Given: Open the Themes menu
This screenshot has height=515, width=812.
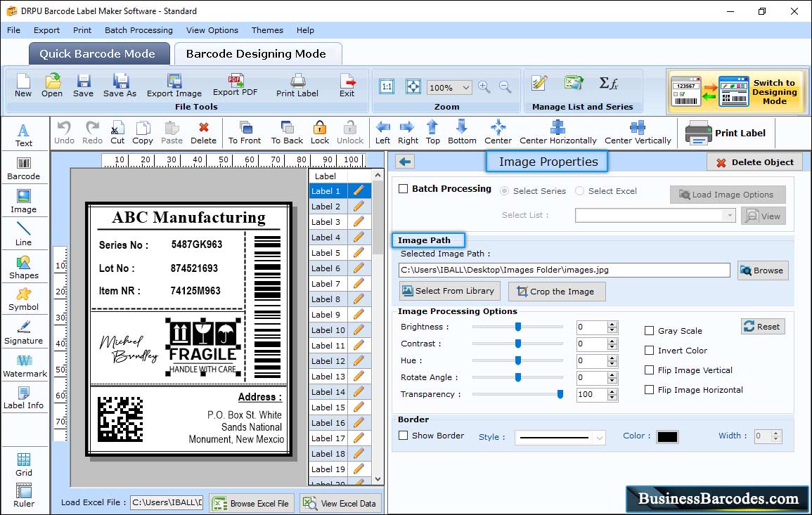Looking at the screenshot, I should point(267,30).
